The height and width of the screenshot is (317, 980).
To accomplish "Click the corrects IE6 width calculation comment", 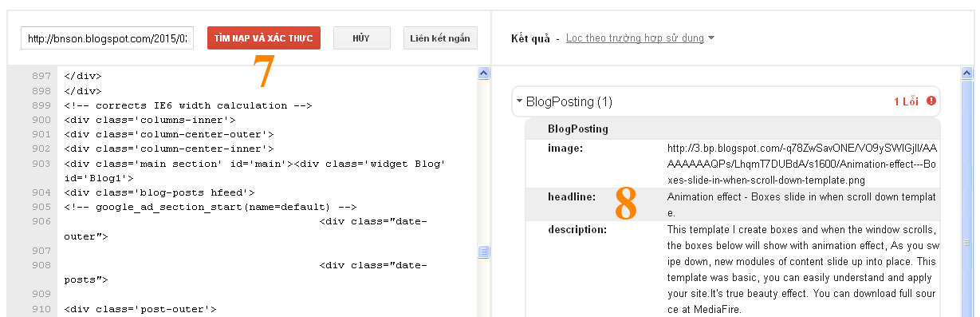I will click(x=187, y=105).
